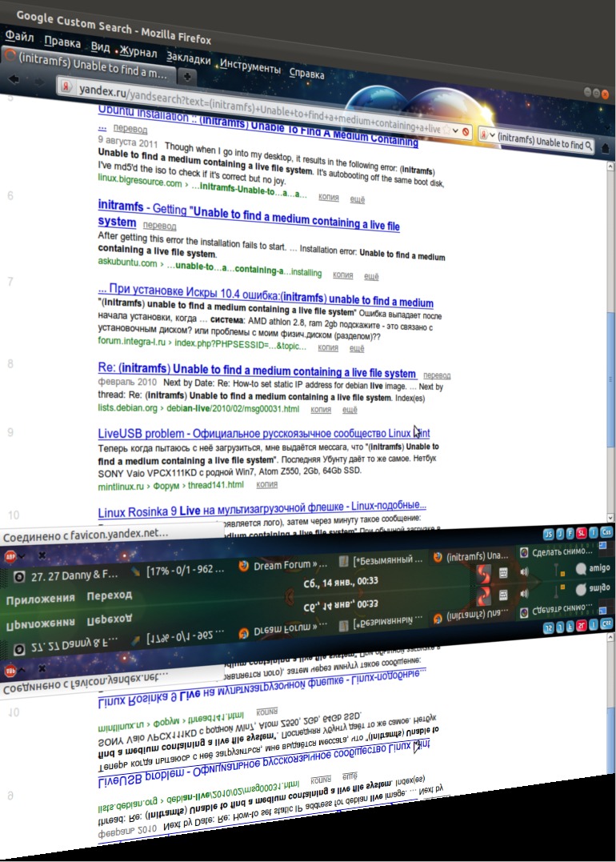This screenshot has width=616, height=862.
Task: Click the Yandex favicon in the address bar
Action: 66,86
